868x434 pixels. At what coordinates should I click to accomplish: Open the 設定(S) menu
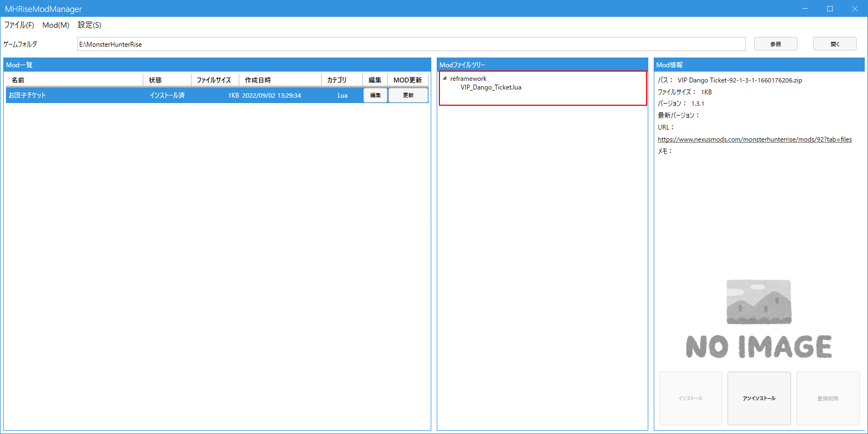90,25
